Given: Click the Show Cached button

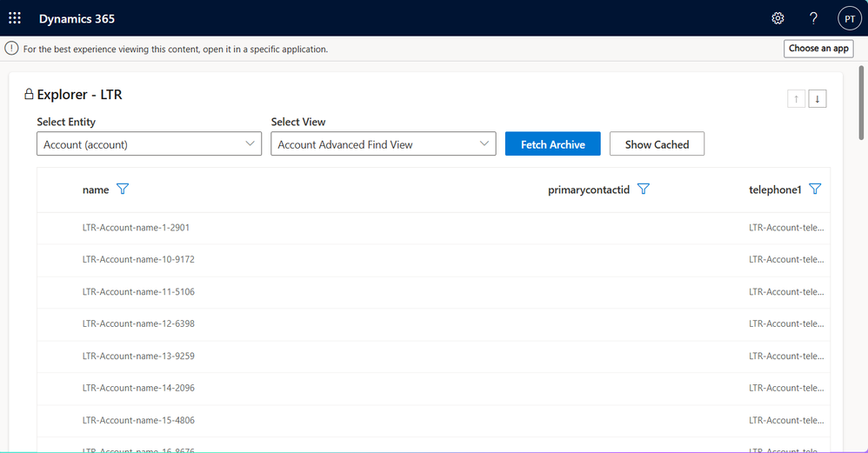Looking at the screenshot, I should 657,143.
